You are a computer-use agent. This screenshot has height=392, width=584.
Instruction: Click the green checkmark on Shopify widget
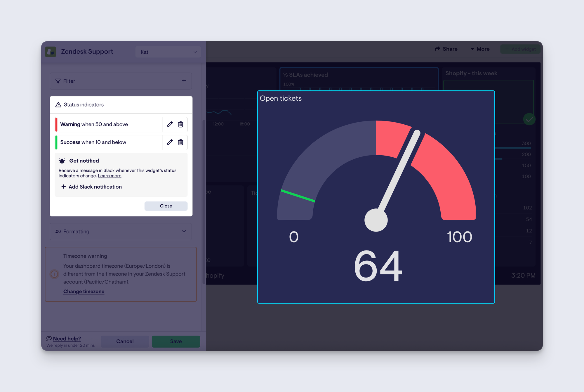(x=529, y=119)
